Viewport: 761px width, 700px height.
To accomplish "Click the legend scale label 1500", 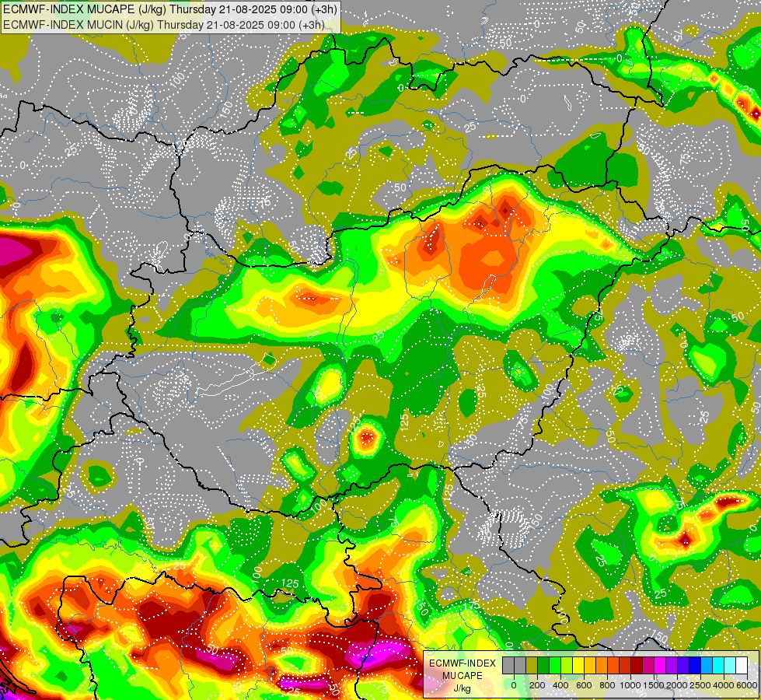I will [x=654, y=685].
